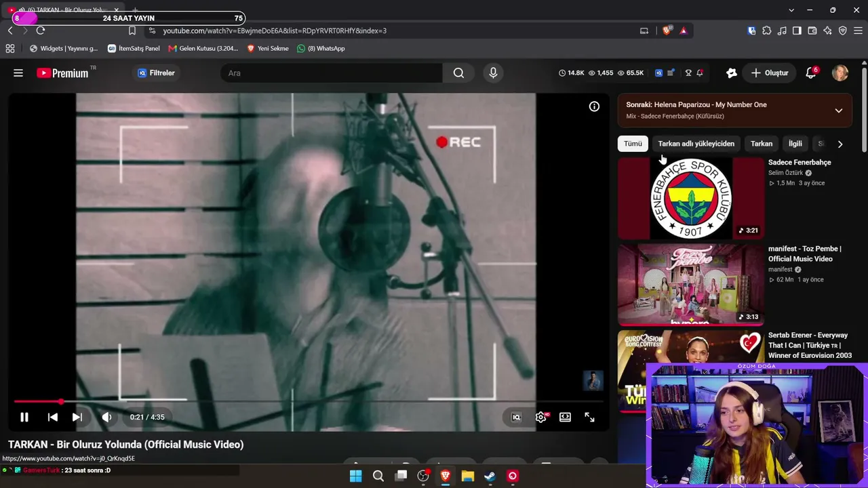Open the WhatsApp bookmark
Image resolution: width=868 pixels, height=488 pixels.
[x=321, y=49]
